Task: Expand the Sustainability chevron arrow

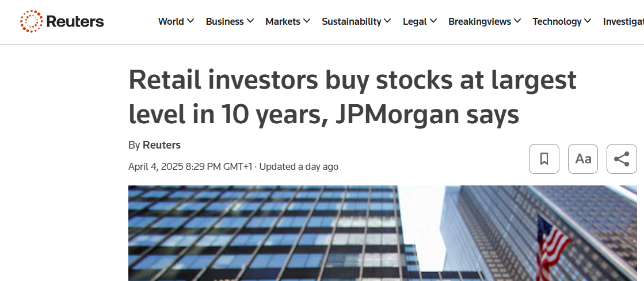Action: pos(388,21)
